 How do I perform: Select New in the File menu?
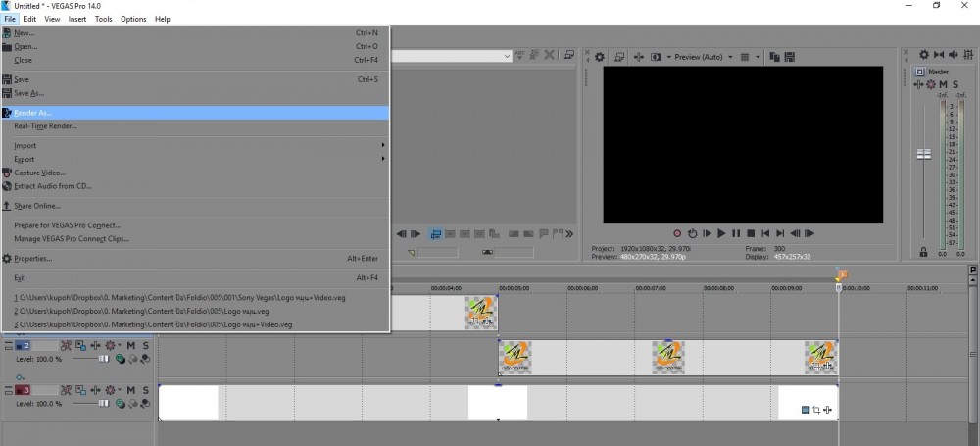195,33
